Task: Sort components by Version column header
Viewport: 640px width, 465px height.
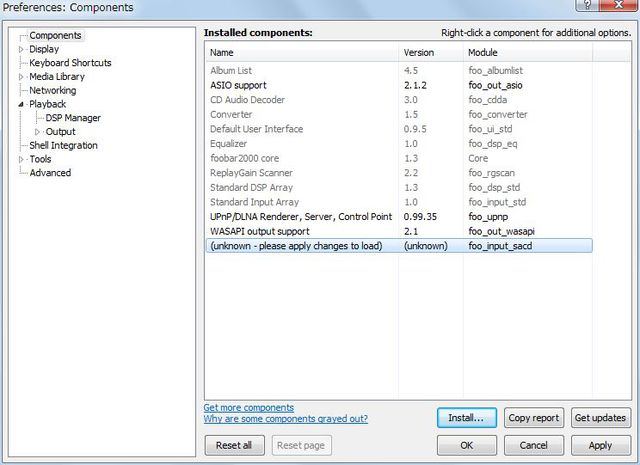Action: tap(431, 53)
